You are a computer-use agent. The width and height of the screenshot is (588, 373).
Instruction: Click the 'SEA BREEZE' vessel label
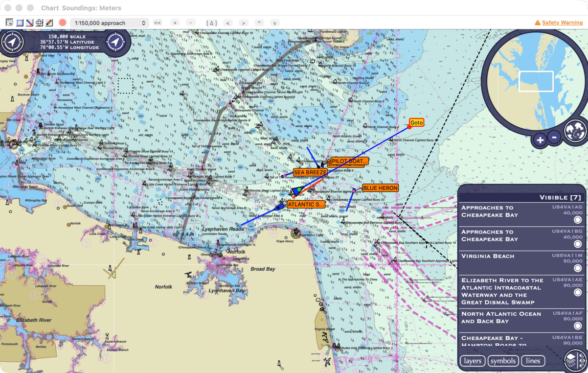(310, 172)
